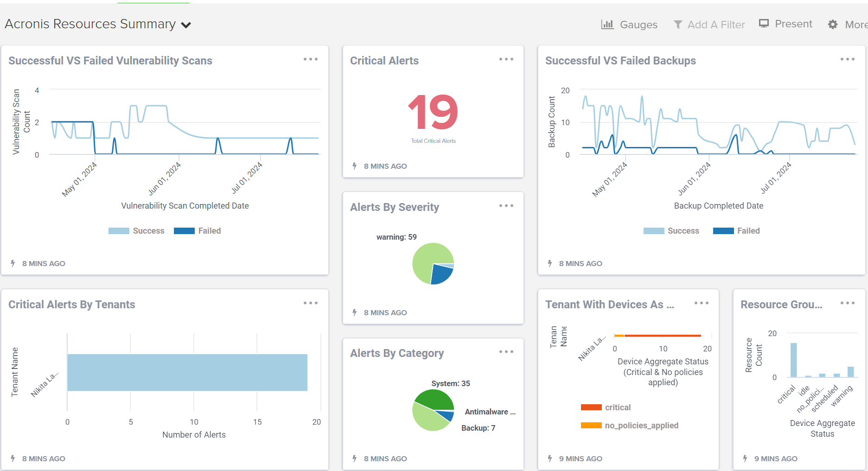The image size is (868, 471).
Task: Click Successful VS Failed Vulnerability Scans title
Action: point(110,61)
